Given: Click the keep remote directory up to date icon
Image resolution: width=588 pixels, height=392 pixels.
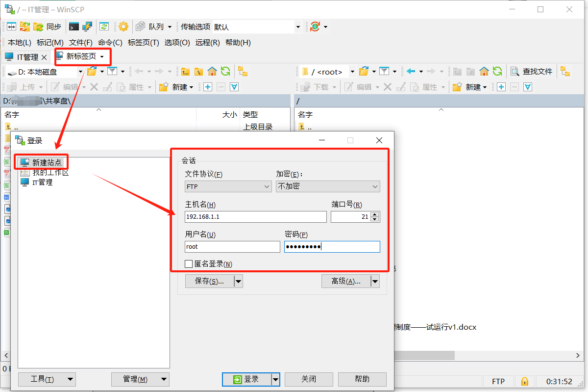Looking at the screenshot, I should [x=104, y=26].
